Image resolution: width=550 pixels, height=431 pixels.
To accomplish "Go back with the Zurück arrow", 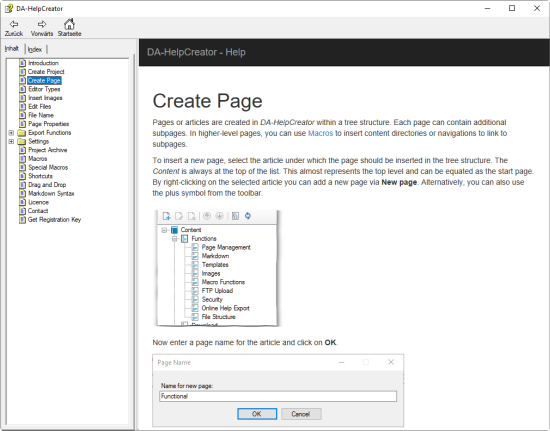I will 14,28.
